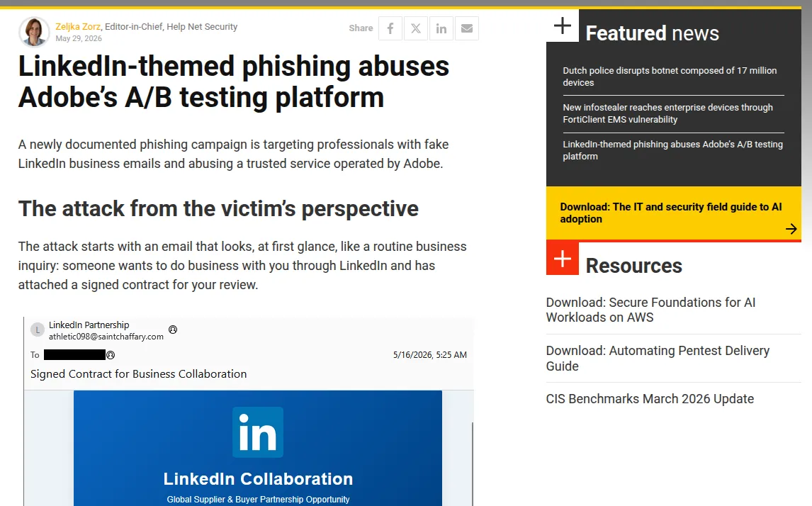812x506 pixels.
Task: Click the Featured news heading
Action: [x=652, y=33]
